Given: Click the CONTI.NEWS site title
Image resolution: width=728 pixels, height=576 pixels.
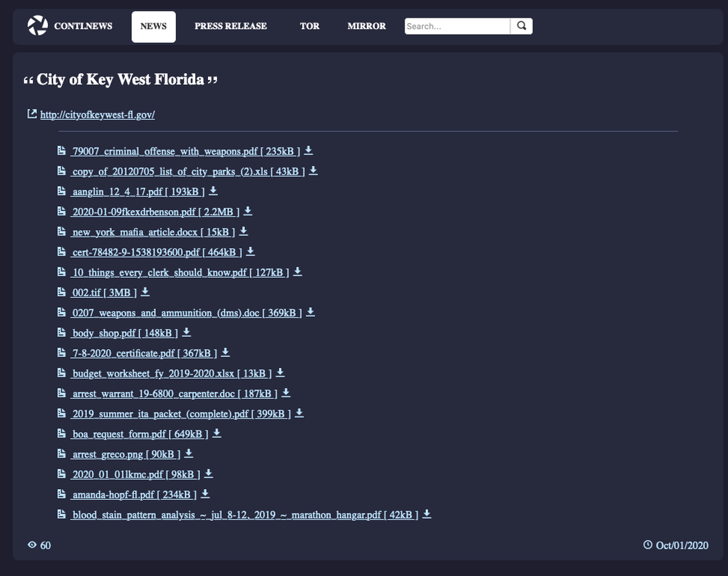Looking at the screenshot, I should pos(83,26).
